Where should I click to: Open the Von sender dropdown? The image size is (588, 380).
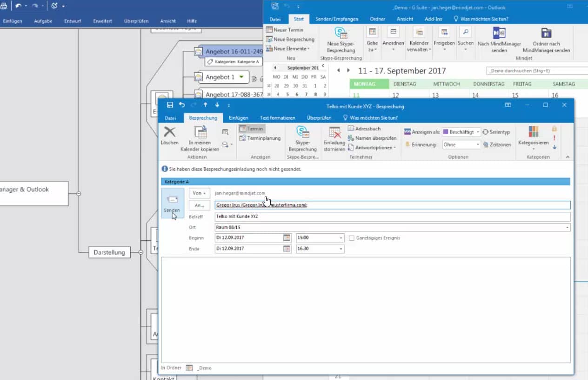click(200, 193)
